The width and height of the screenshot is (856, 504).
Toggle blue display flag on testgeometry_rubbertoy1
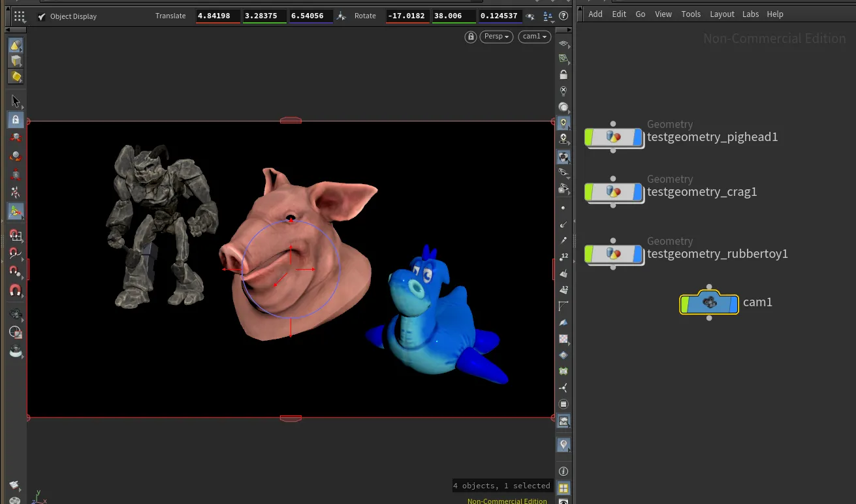point(638,254)
